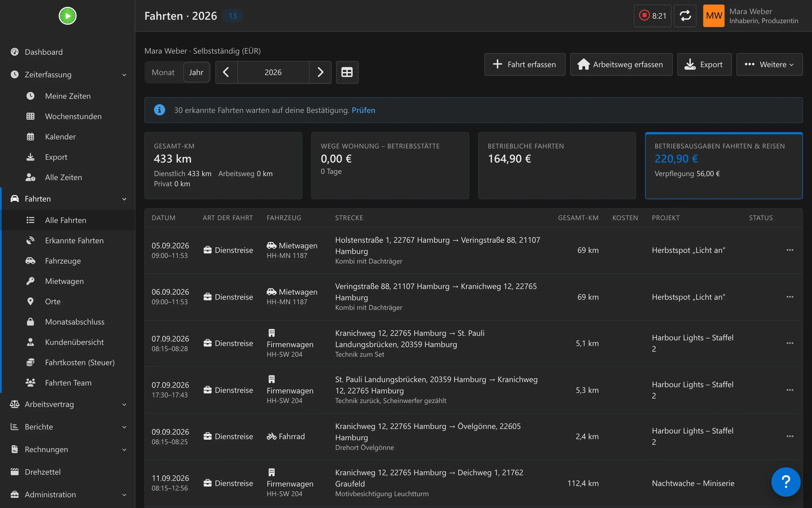Open row actions for 09.09.2026 Fahrrad trip
The height and width of the screenshot is (508, 812).
pyautogui.click(x=790, y=436)
